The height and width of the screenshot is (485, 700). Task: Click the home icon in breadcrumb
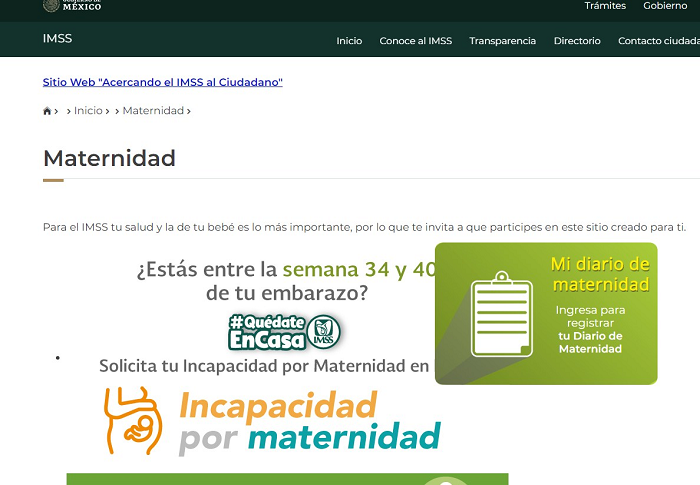tap(47, 111)
